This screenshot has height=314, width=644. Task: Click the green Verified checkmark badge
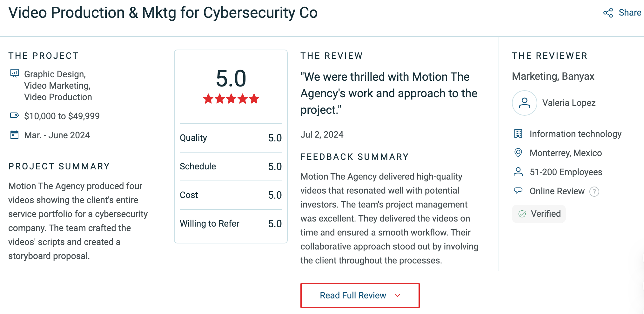coord(522,214)
